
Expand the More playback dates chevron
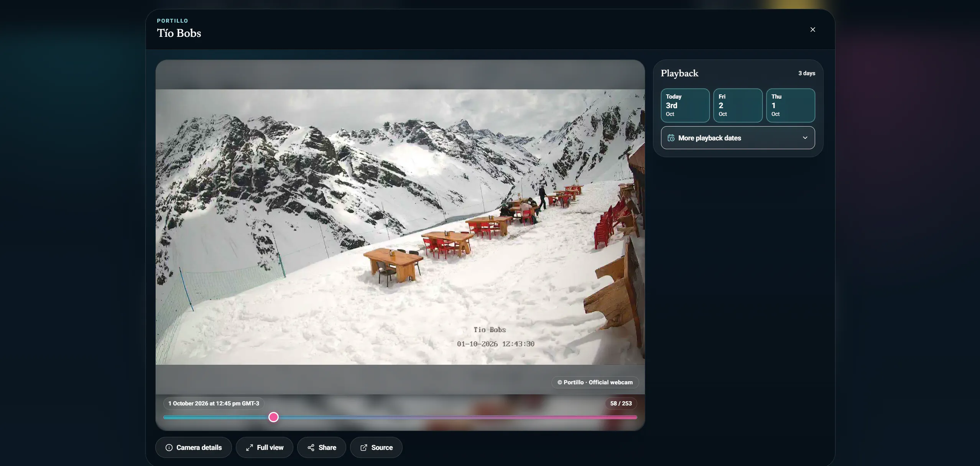pos(805,138)
